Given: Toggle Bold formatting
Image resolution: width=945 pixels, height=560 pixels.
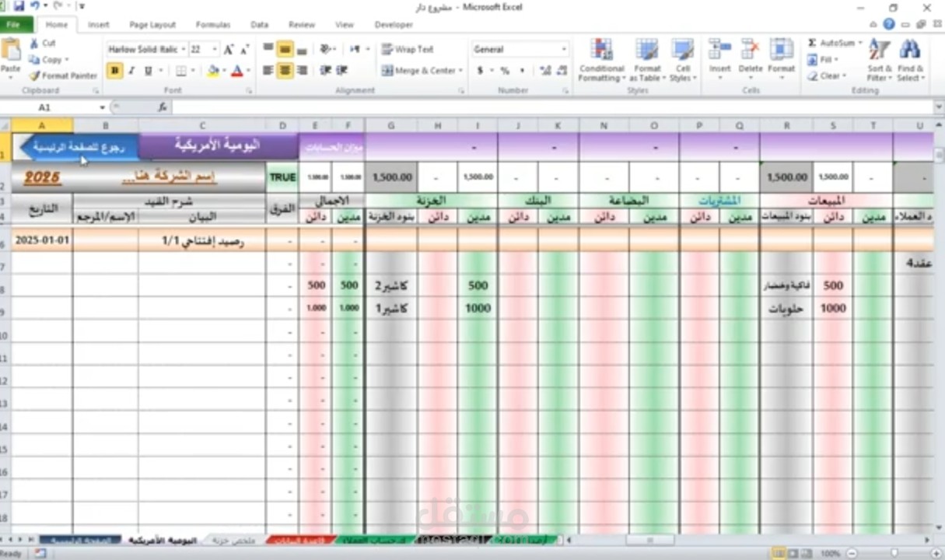Looking at the screenshot, I should pos(115,71).
